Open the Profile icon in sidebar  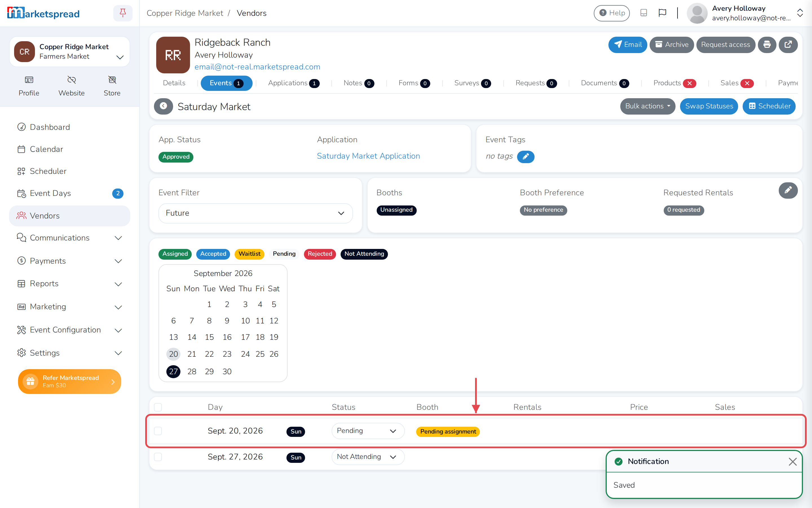29,86
